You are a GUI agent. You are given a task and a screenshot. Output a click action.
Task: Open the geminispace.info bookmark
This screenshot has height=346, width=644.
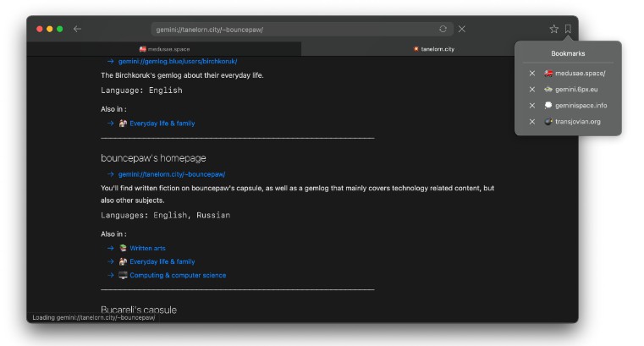(581, 106)
